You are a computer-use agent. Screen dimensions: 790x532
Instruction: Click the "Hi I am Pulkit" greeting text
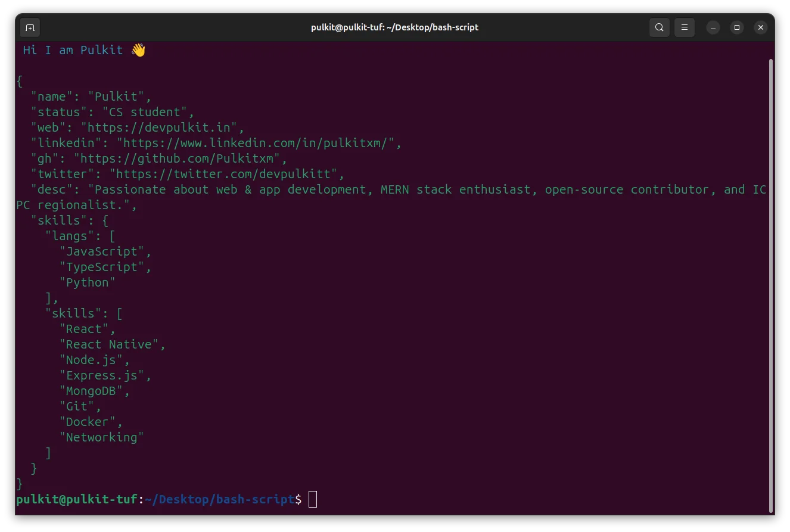[x=73, y=50]
